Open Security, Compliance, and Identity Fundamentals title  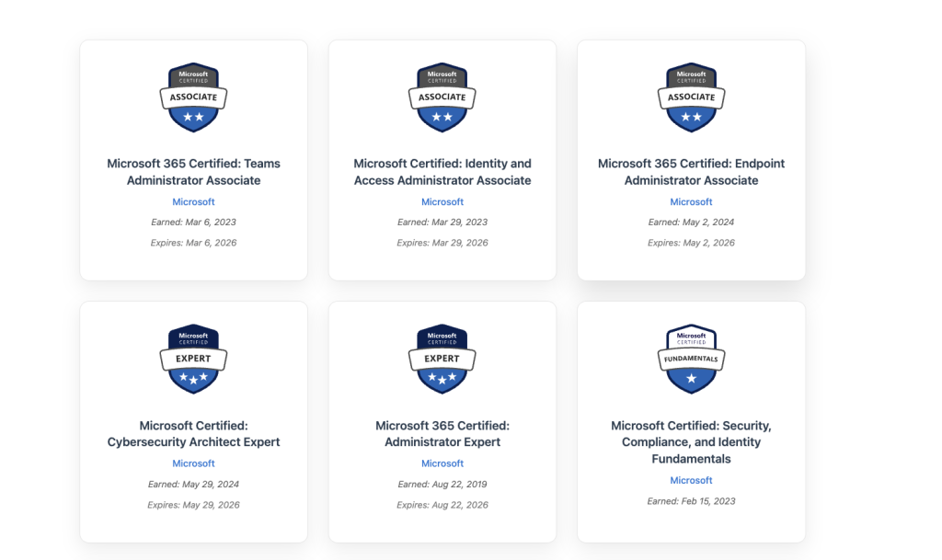(x=691, y=441)
